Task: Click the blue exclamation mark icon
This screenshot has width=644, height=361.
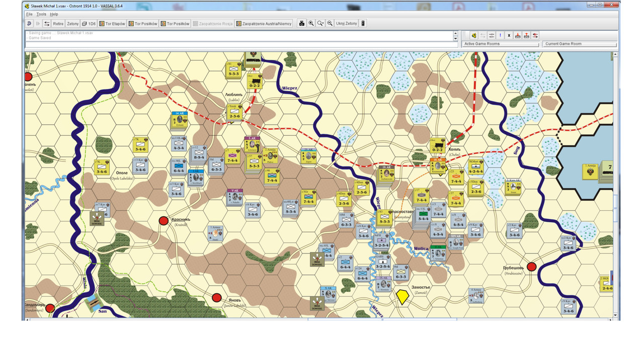Action: click(500, 35)
